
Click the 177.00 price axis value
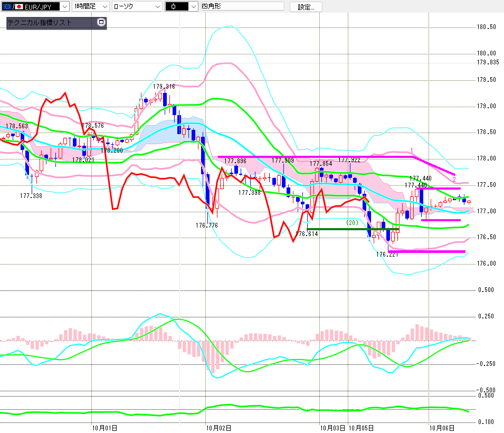[487, 211]
